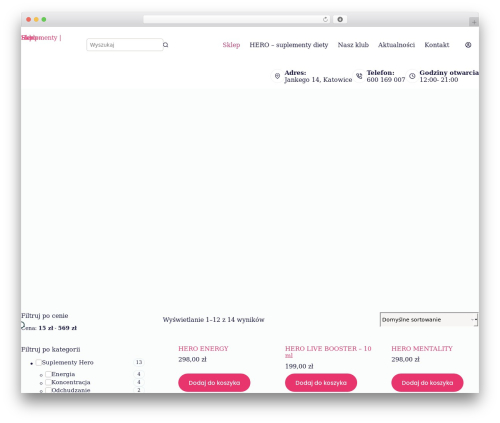Open the HERO MENTALITY product link
The width and height of the screenshot is (500, 423).
tap(422, 349)
